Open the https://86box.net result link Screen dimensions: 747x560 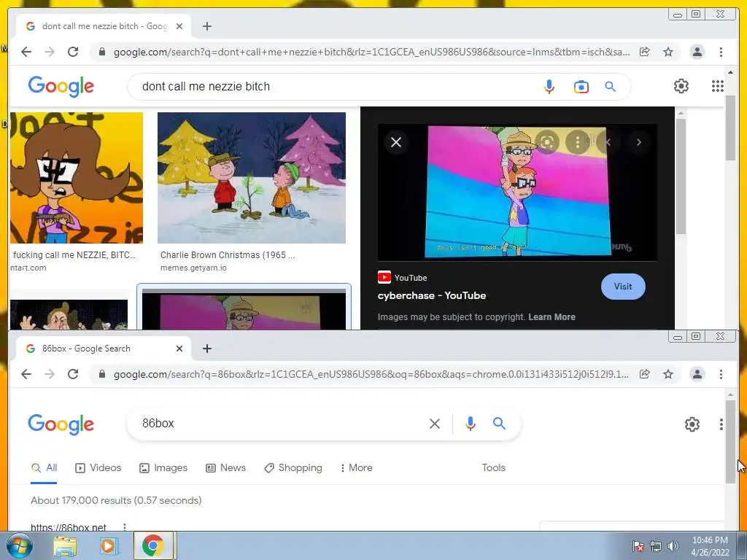69,527
